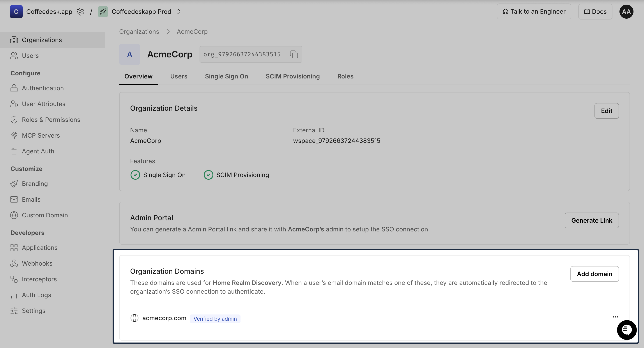This screenshot has height=348, width=644.
Task: Open the Organizations sidebar section
Action: pos(42,40)
